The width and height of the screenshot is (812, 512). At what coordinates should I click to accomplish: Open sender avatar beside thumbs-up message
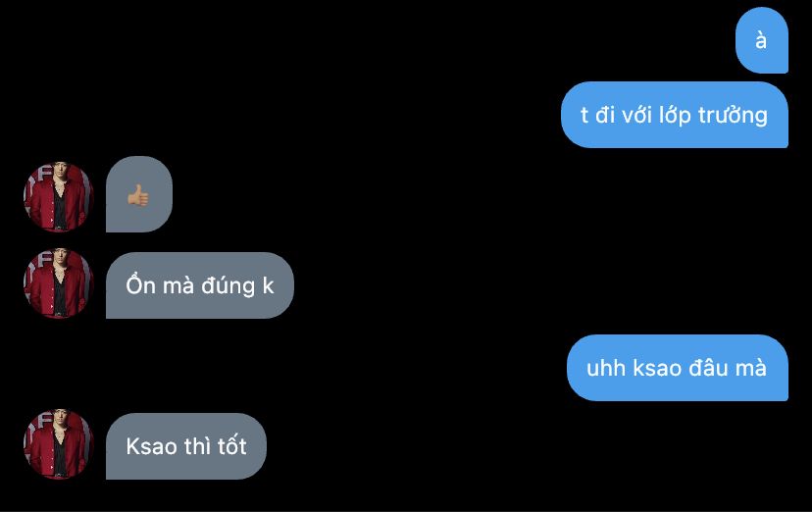[x=59, y=197]
